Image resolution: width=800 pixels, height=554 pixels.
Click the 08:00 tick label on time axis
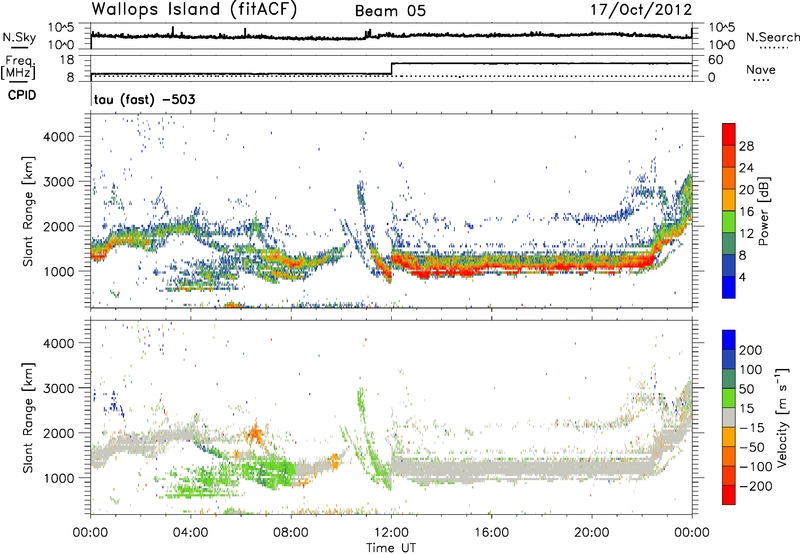(291, 533)
